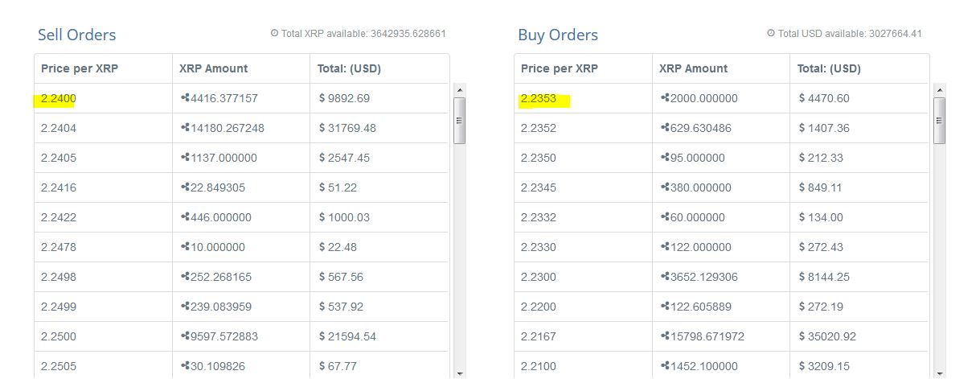Click Buy Orders heading
The image size is (980, 379).
coord(558,35)
